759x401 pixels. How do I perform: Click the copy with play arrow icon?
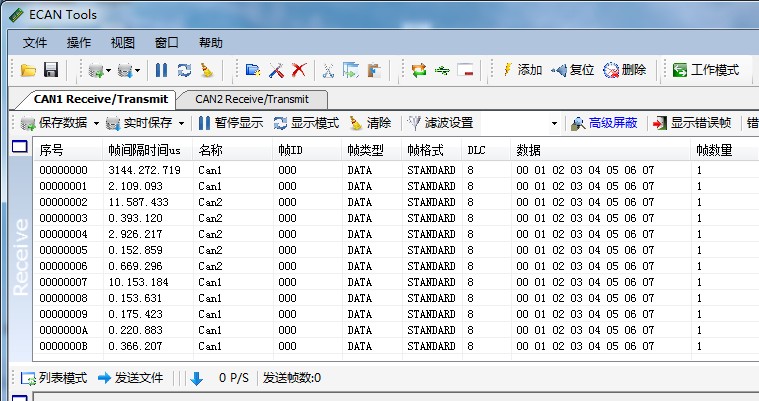pos(351,70)
